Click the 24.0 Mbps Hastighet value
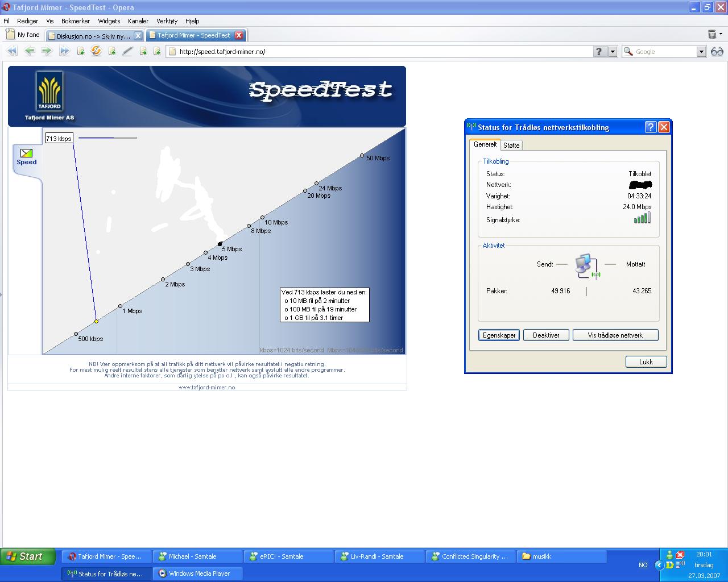Screen dimensions: 728x582 [637, 207]
